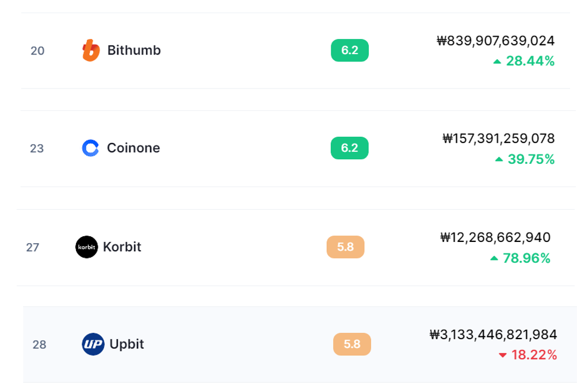This screenshot has height=392, width=581.
Task: Click Upbit's orange 5.8 score badge
Action: (352, 344)
